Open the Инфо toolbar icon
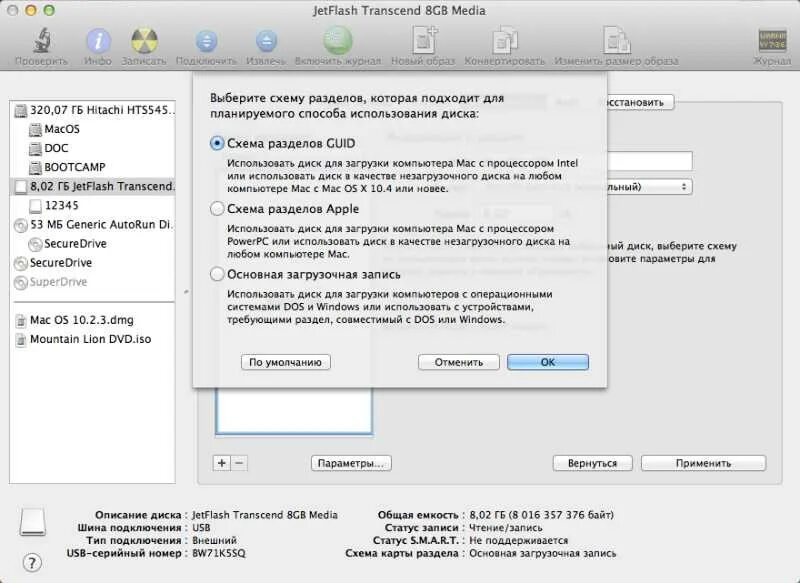This screenshot has height=583, width=800. (98, 41)
